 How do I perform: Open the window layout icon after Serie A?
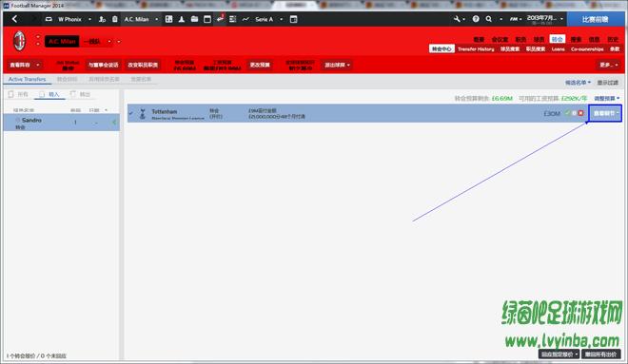point(294,19)
